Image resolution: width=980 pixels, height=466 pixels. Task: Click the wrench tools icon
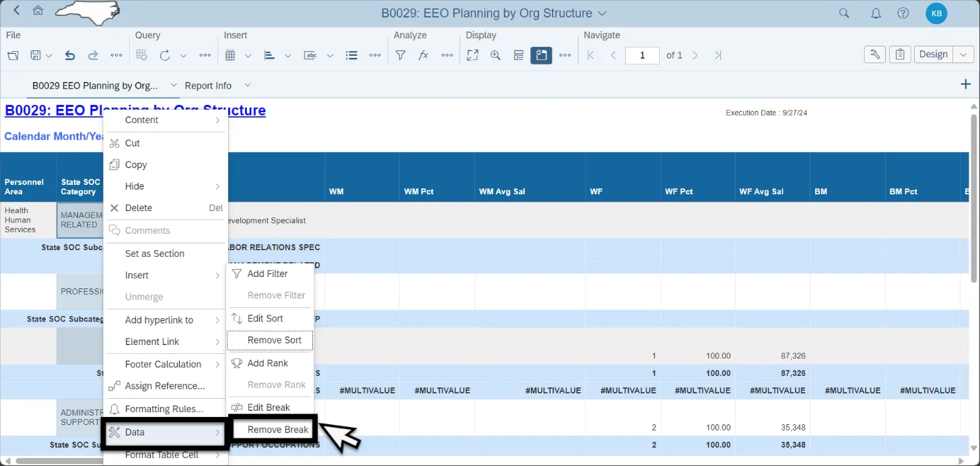(x=874, y=54)
